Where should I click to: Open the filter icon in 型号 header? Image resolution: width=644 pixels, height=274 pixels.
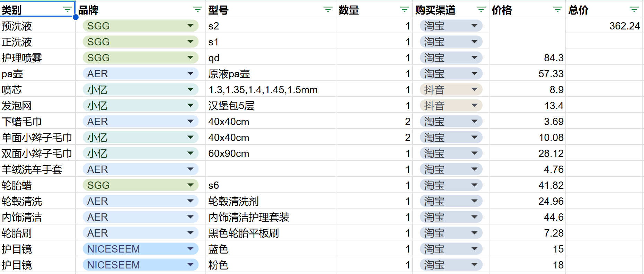328,10
